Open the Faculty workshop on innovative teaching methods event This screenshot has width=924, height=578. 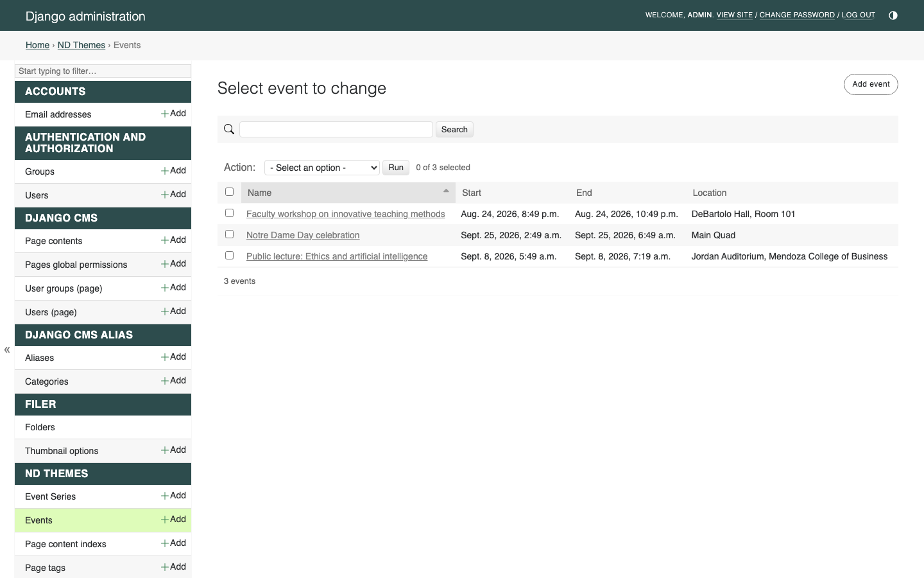(346, 214)
